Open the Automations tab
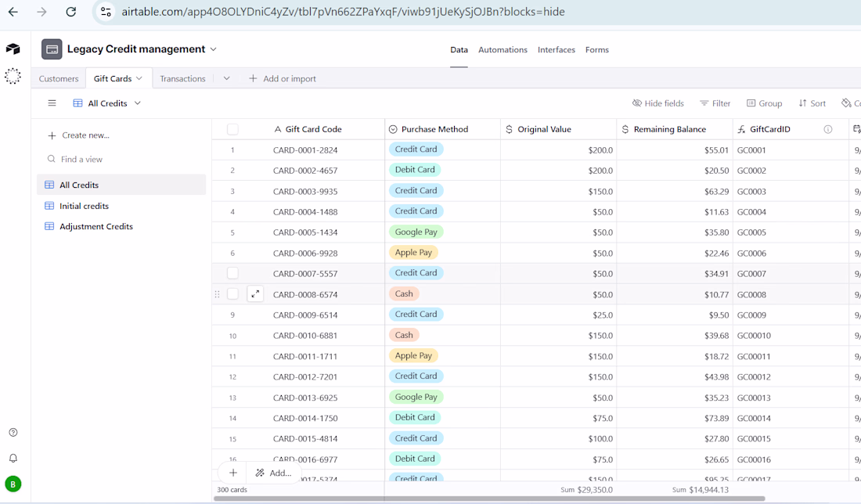 pos(503,49)
